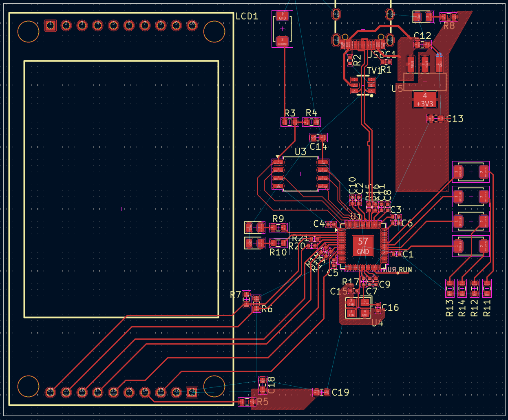Click the RUN net label text

tap(405, 270)
